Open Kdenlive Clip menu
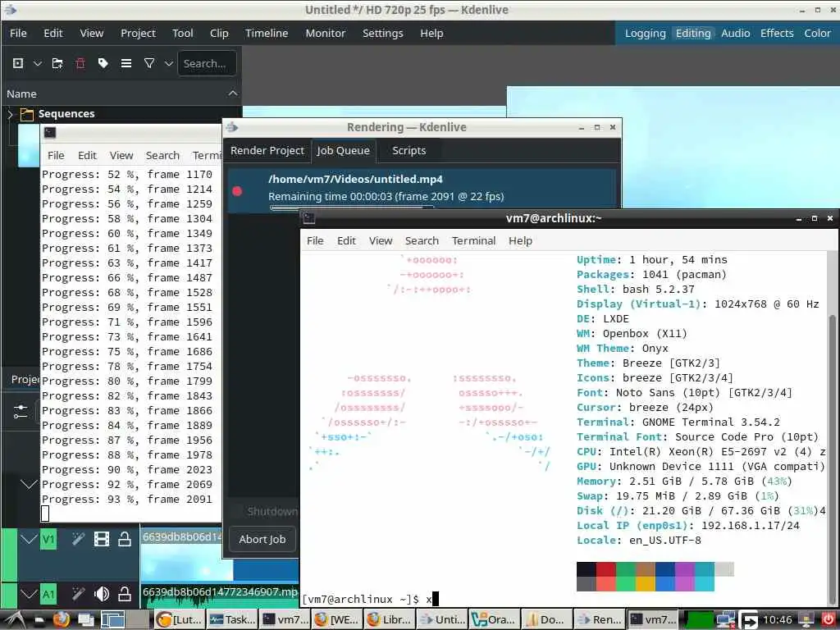The image size is (840, 630). pyautogui.click(x=219, y=33)
